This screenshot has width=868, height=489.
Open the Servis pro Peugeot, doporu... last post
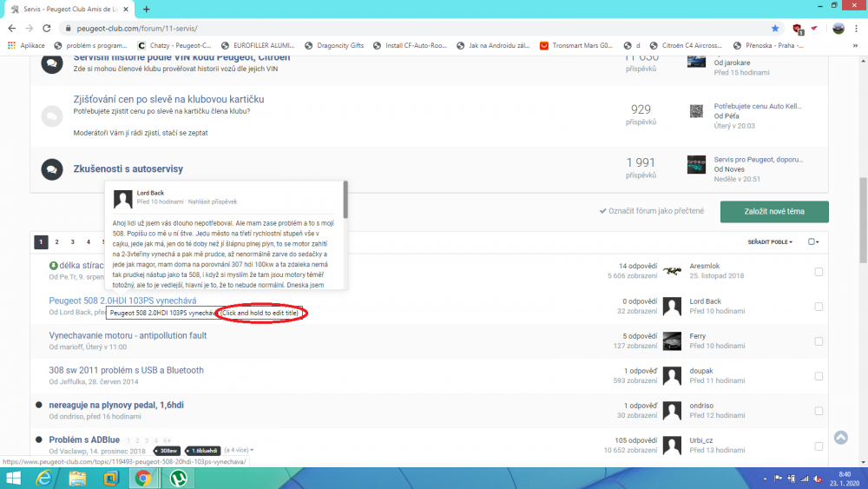(x=759, y=160)
